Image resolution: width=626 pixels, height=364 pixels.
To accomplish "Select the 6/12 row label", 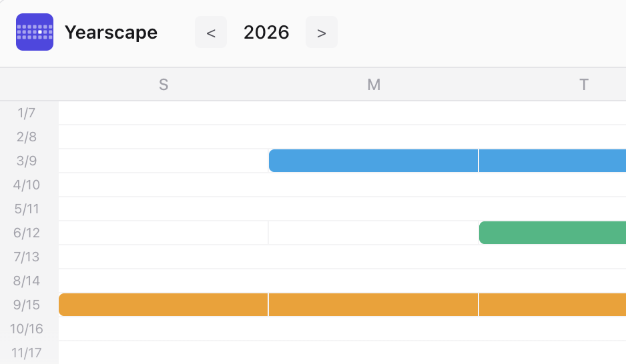I will pos(27,233).
